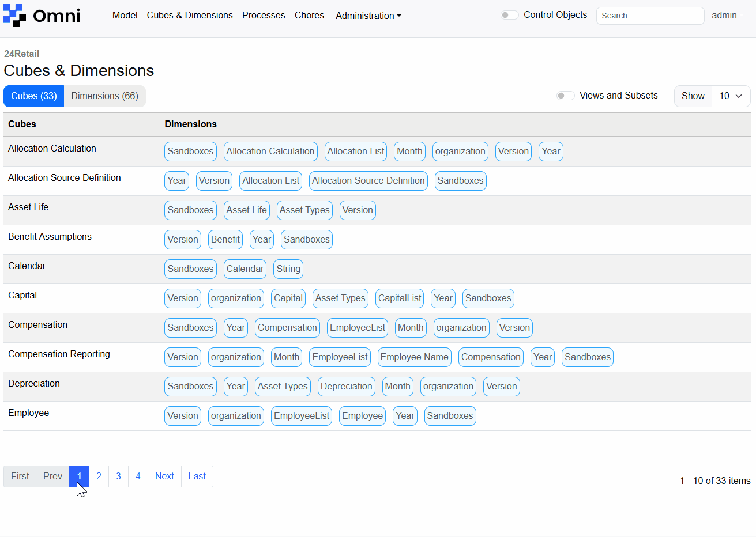Toggle Control Objects on
This screenshot has height=537, width=756.
[509, 14]
